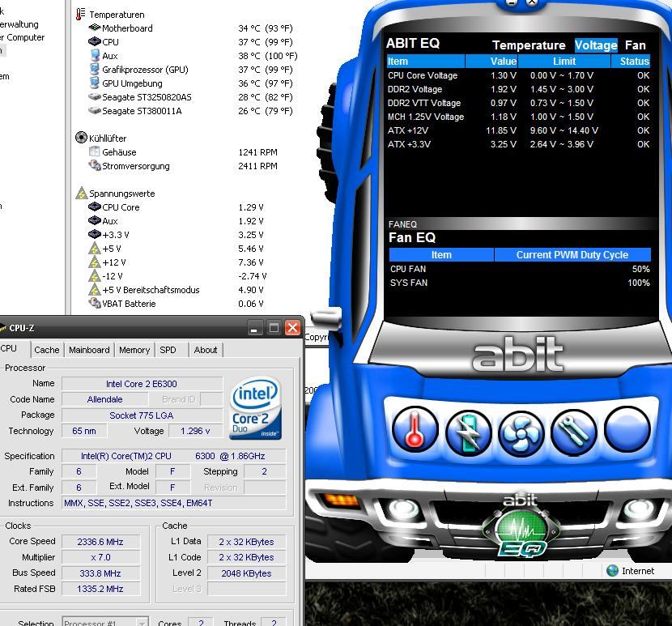This screenshot has width=672, height=626.
Task: Click the Spannungswerte warning icon
Action: point(82,193)
